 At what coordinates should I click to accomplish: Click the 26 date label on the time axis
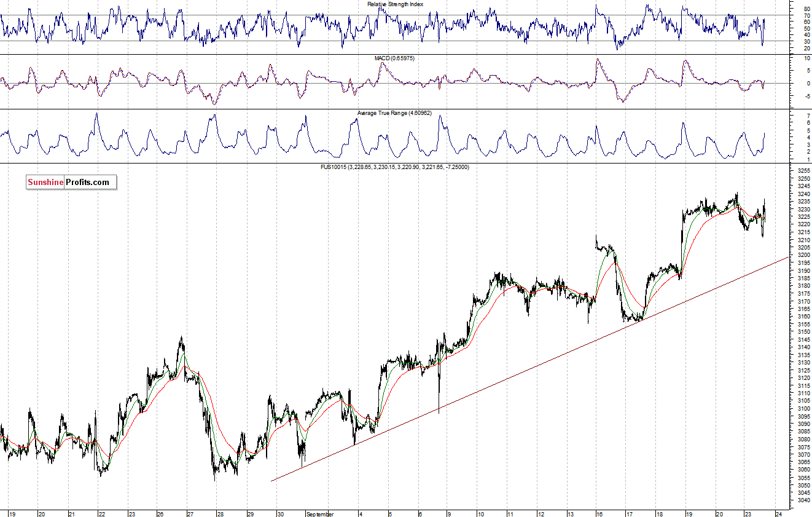(x=160, y=513)
